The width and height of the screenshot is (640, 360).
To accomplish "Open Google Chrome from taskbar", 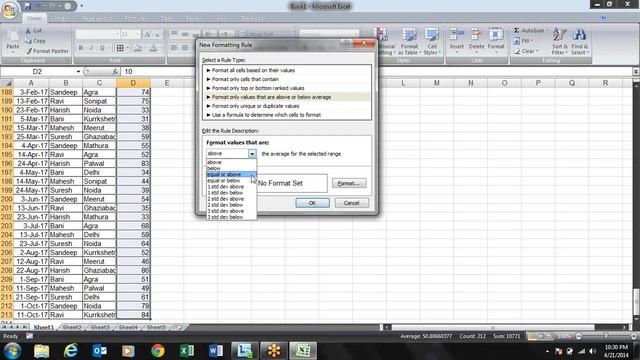I will pyautogui.click(x=158, y=351).
